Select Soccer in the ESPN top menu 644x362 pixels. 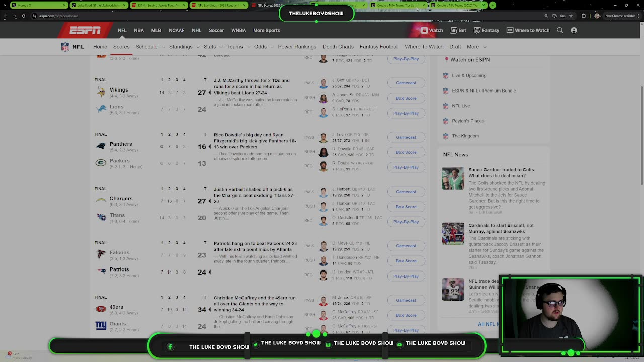pos(216,30)
